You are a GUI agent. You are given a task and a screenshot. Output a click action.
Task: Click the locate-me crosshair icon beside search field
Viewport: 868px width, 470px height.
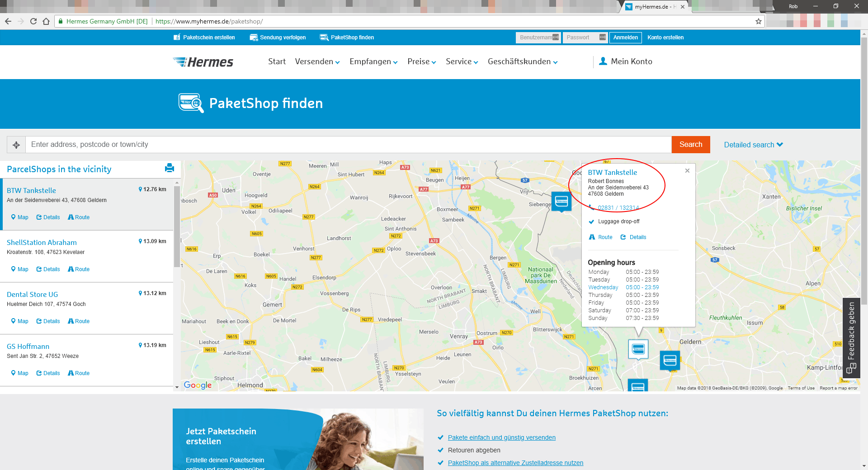coord(16,145)
